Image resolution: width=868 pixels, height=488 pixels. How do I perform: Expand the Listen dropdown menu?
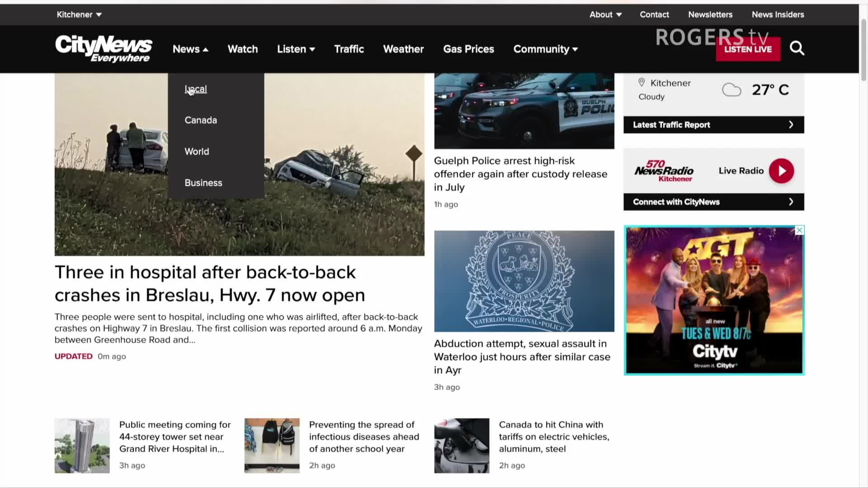(x=296, y=49)
